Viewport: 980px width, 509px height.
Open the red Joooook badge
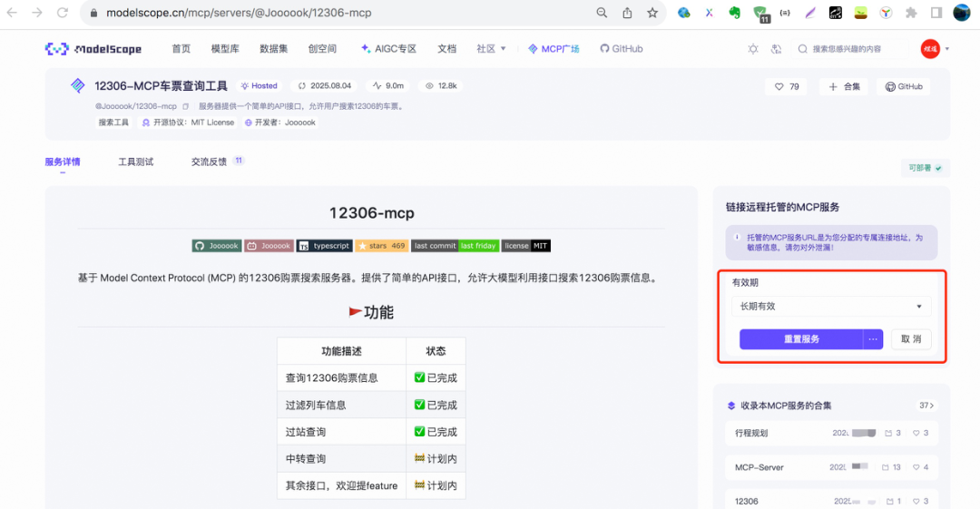(x=269, y=246)
